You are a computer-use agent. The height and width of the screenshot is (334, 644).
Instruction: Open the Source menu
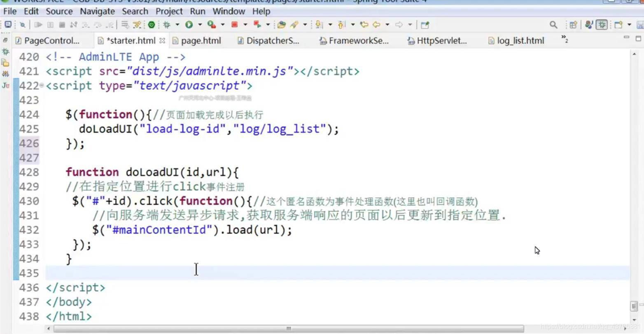[59, 11]
